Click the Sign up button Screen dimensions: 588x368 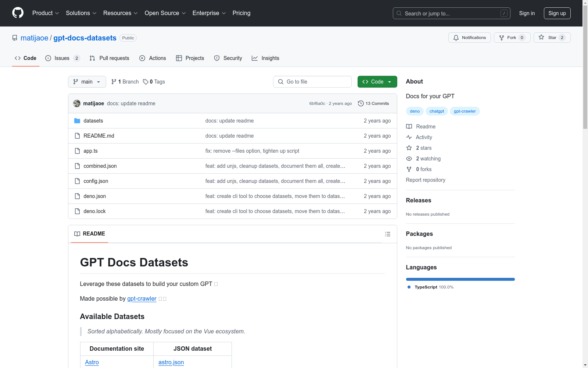pos(557,13)
